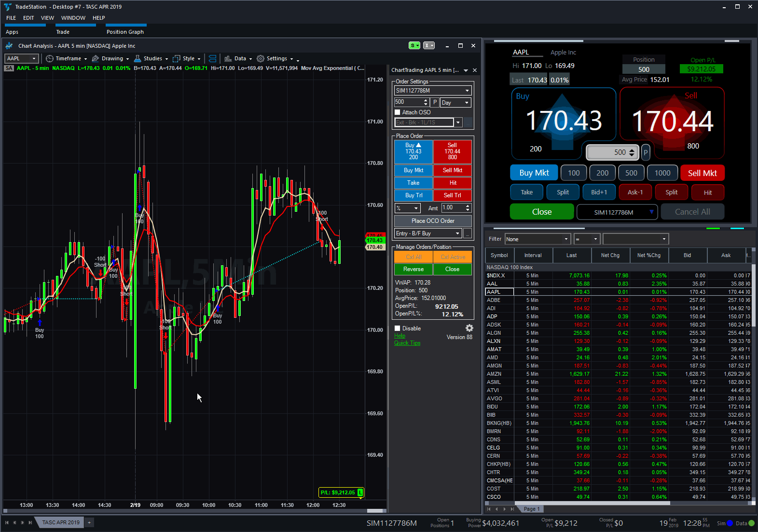
Task: Click the blue ChartTrading panel toggle icon
Action: [x=212, y=58]
